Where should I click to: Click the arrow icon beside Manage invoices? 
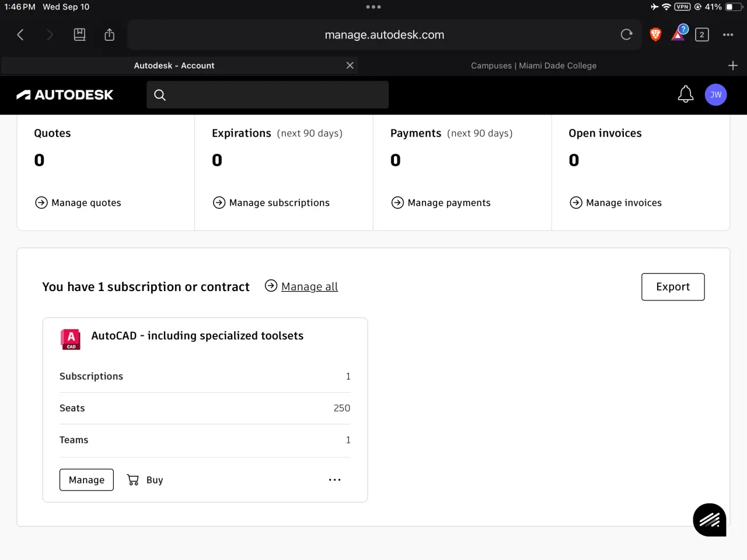[576, 202]
